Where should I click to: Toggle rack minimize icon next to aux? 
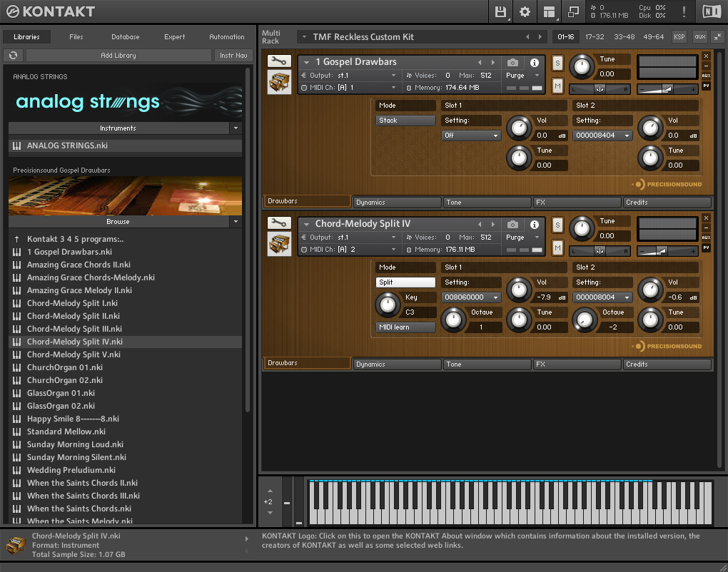[x=718, y=36]
